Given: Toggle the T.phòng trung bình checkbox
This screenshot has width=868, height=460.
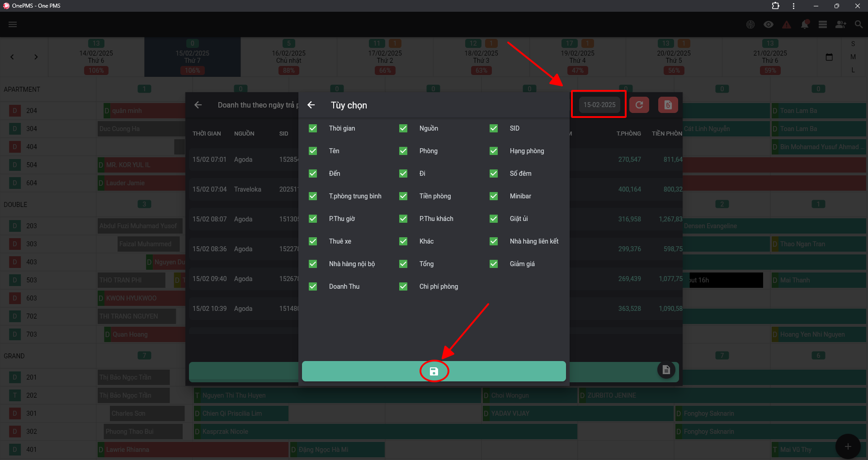Looking at the screenshot, I should [x=313, y=196].
